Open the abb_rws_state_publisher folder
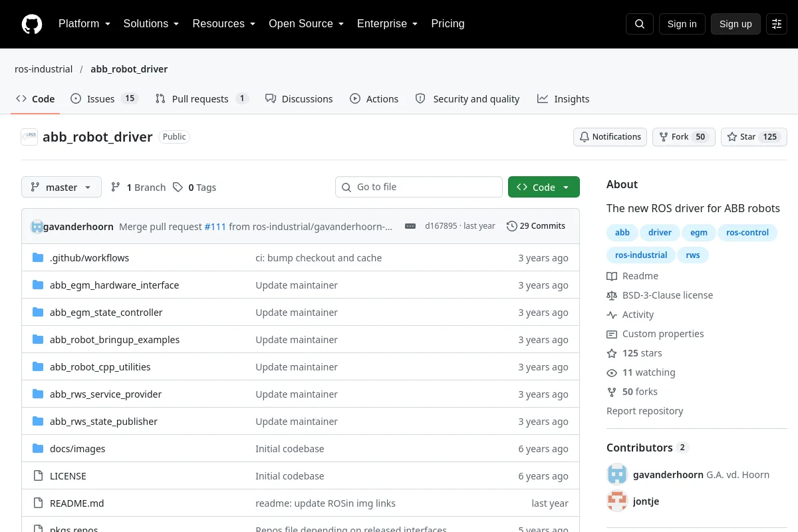 click(104, 422)
